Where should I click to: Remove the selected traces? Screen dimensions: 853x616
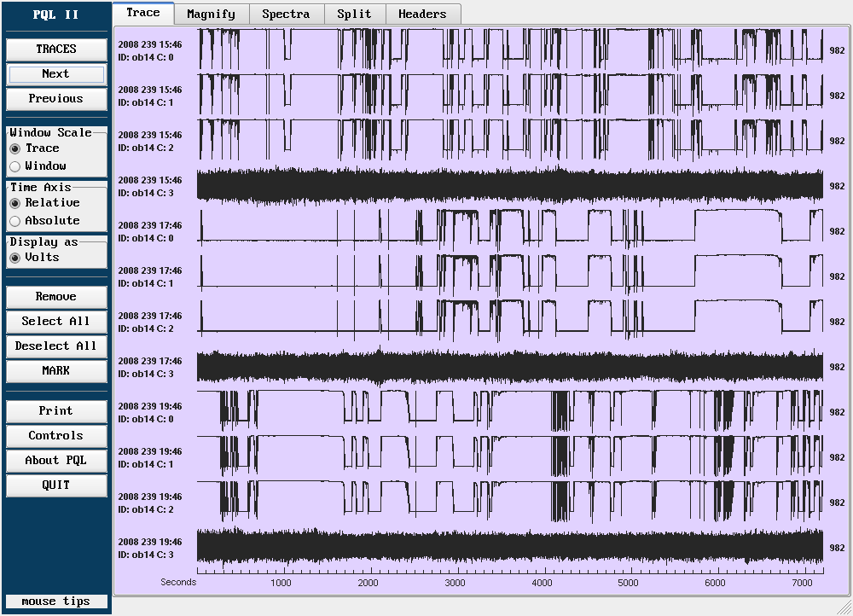(x=56, y=297)
